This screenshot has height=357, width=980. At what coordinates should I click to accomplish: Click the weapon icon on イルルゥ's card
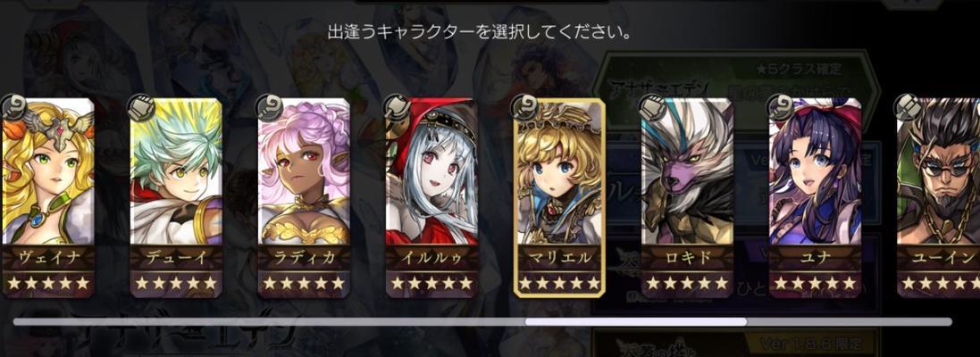point(397,107)
